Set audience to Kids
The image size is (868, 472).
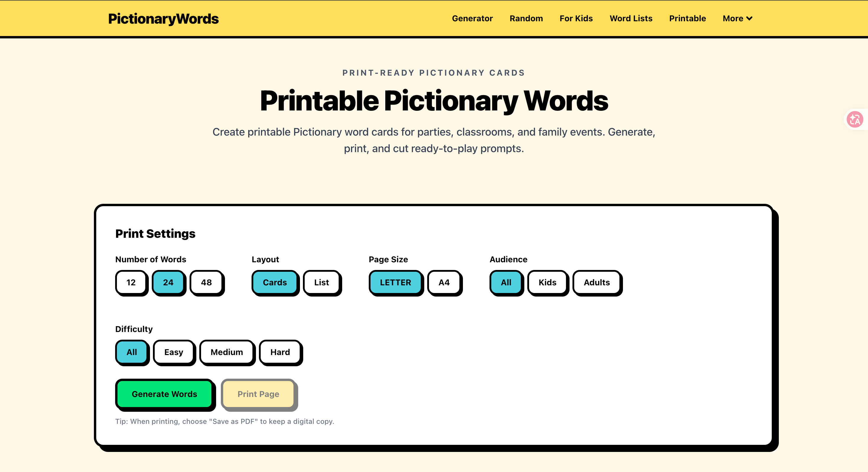(547, 283)
